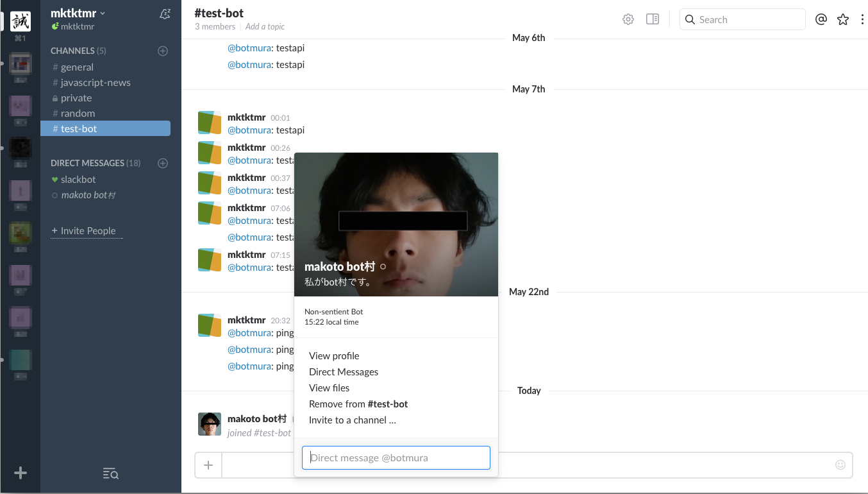Screen dimensions: 868x494
Task: Click the Search field
Action: point(742,19)
